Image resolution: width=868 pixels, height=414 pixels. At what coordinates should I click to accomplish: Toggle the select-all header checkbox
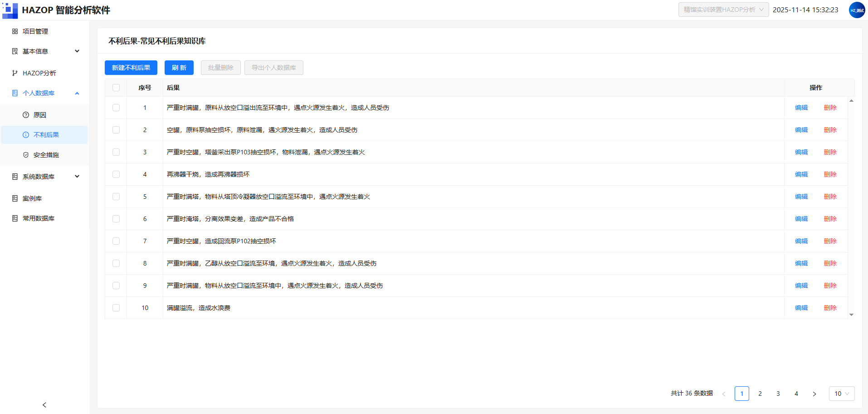(x=116, y=88)
